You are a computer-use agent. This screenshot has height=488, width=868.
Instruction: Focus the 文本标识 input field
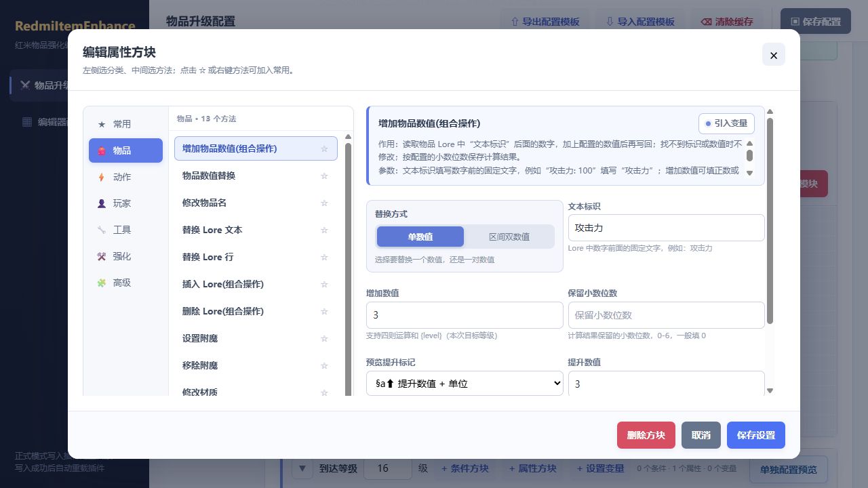click(666, 228)
